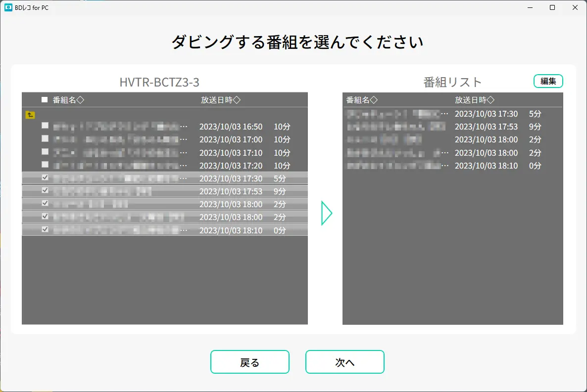587x392 pixels.
Task: Deselect the 18:10 zero-minute program
Action: click(x=45, y=229)
